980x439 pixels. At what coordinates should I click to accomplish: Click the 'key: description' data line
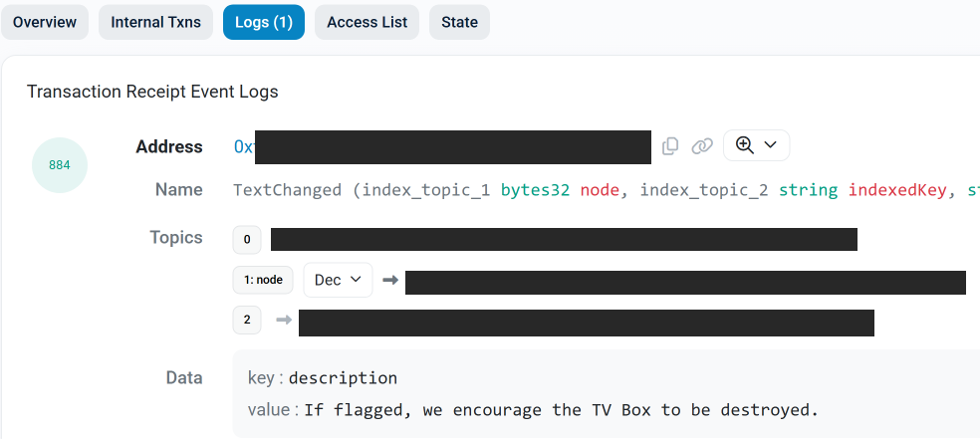point(323,378)
